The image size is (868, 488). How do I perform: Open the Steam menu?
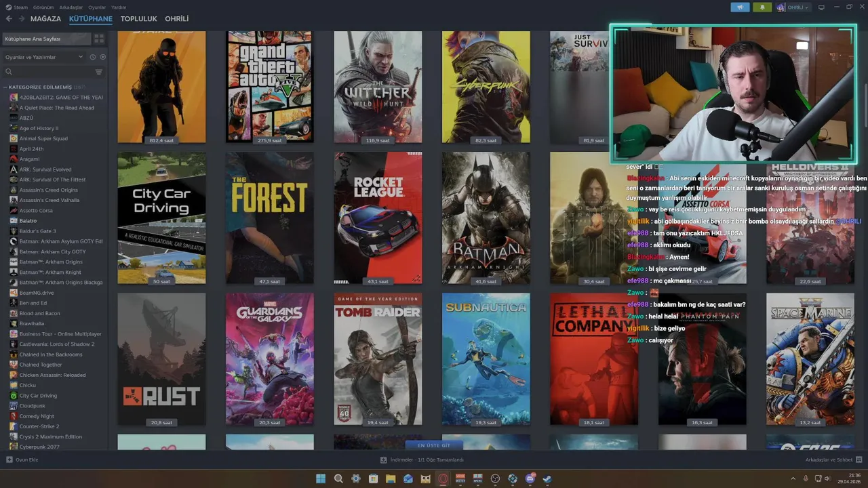[x=20, y=7]
